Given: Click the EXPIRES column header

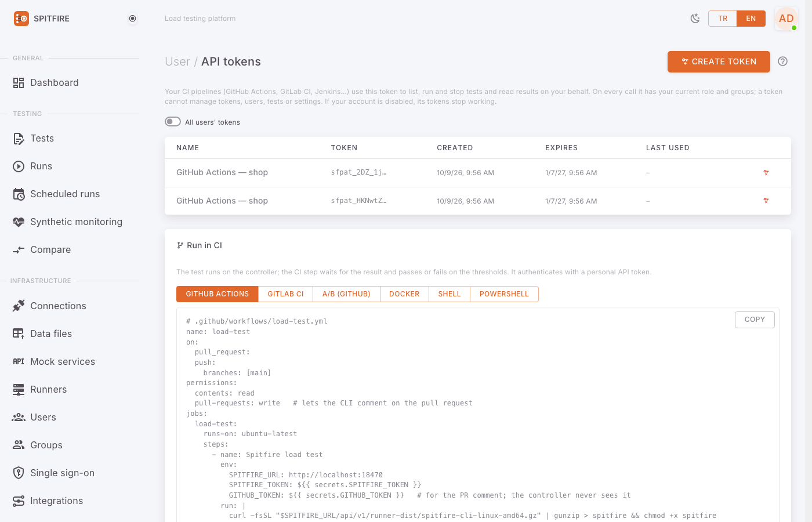Looking at the screenshot, I should (x=561, y=148).
